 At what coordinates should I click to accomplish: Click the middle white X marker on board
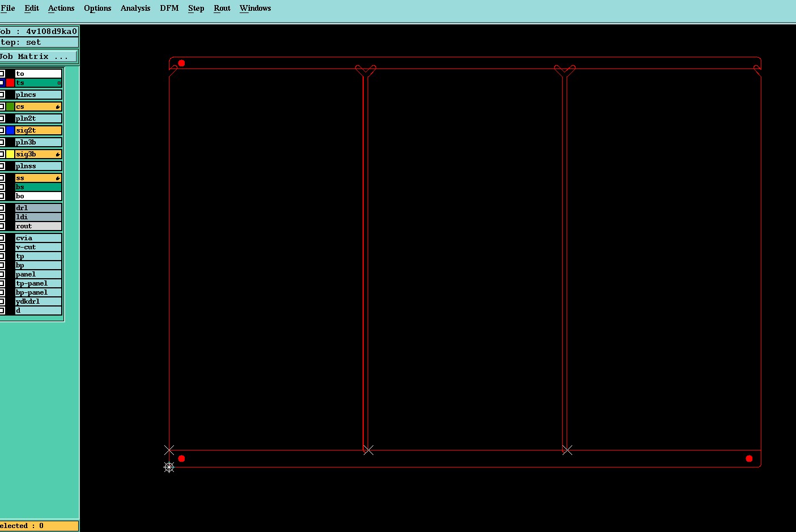(368, 450)
